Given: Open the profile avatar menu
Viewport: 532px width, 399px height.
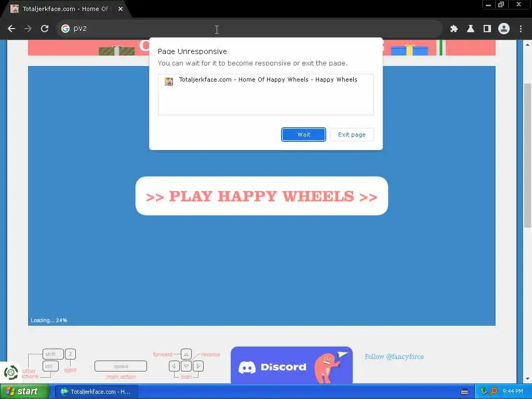Looking at the screenshot, I should coord(504,29).
